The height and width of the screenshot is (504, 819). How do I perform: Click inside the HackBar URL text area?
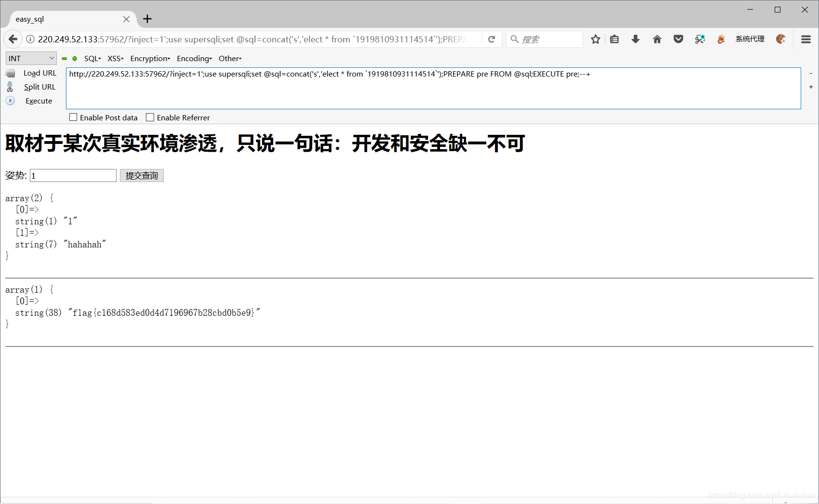(x=433, y=88)
